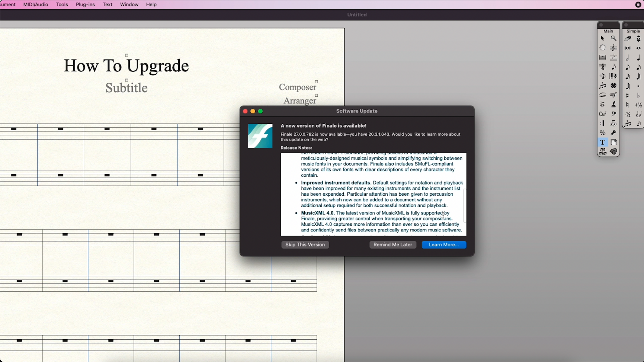644x362 pixels.
Task: Choose the natural accidental
Action: (x=628, y=105)
